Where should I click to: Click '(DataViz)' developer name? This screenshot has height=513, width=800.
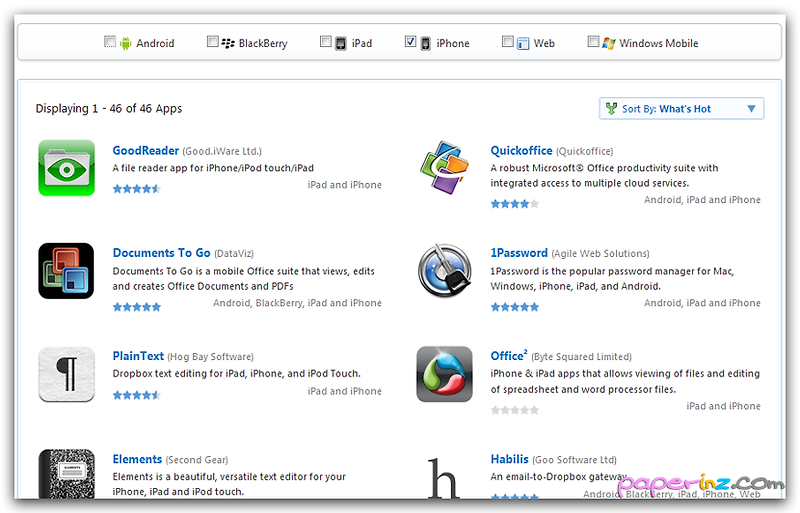pos(234,253)
